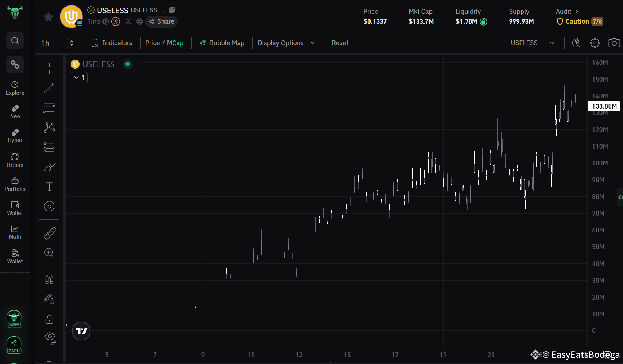Click the bull logo home icon

[15, 12]
